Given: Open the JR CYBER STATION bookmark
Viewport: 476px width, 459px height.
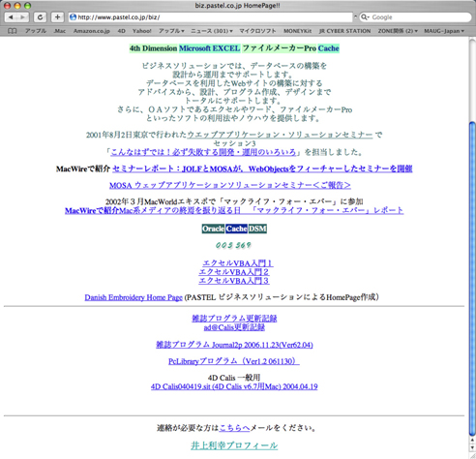Looking at the screenshot, I should [344, 31].
